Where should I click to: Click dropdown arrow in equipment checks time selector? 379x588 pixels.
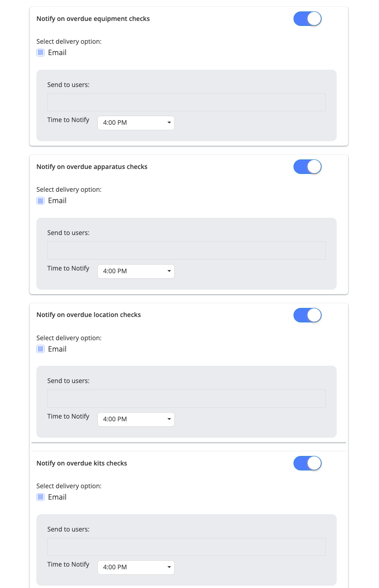(169, 123)
